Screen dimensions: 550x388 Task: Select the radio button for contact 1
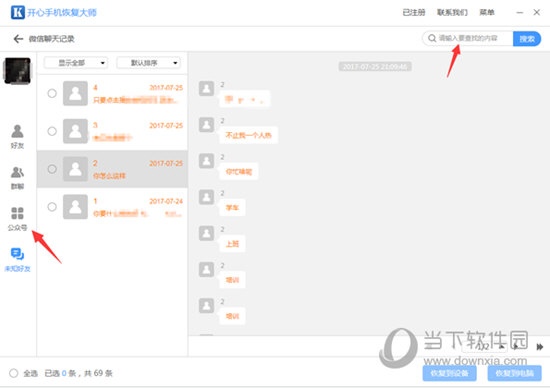(52, 207)
